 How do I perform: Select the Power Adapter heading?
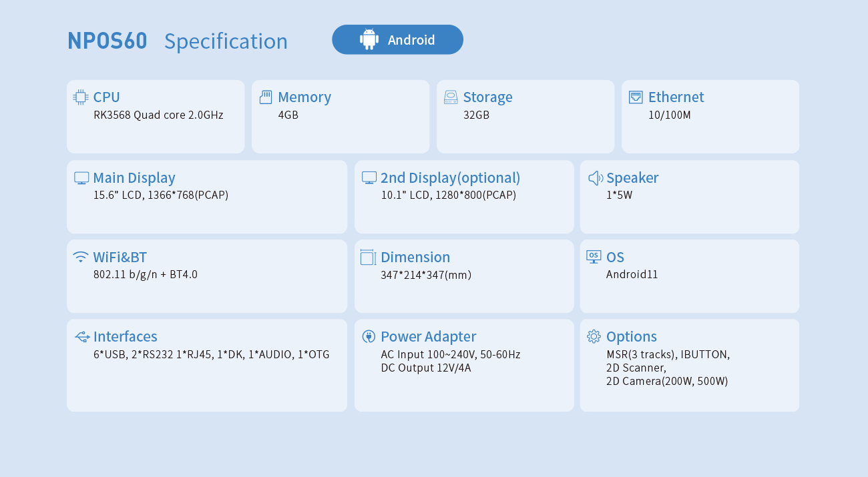click(x=428, y=337)
